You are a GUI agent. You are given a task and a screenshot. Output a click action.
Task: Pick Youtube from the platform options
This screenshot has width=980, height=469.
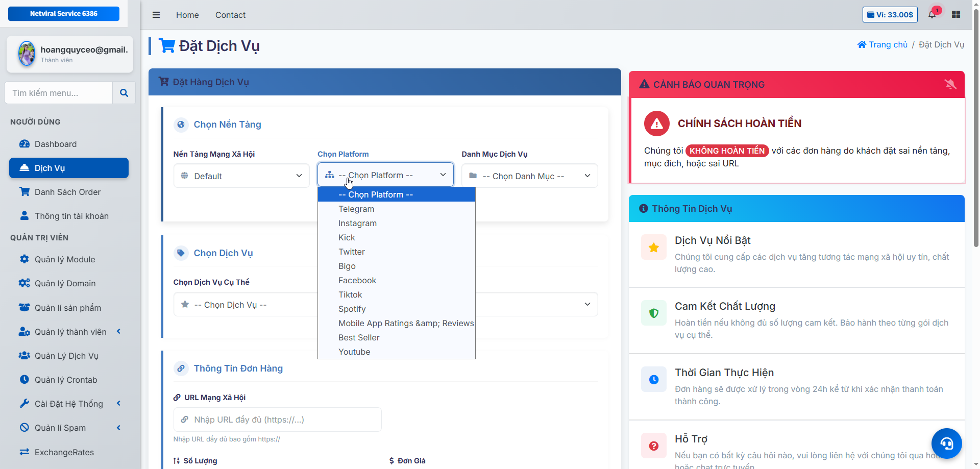pyautogui.click(x=354, y=352)
